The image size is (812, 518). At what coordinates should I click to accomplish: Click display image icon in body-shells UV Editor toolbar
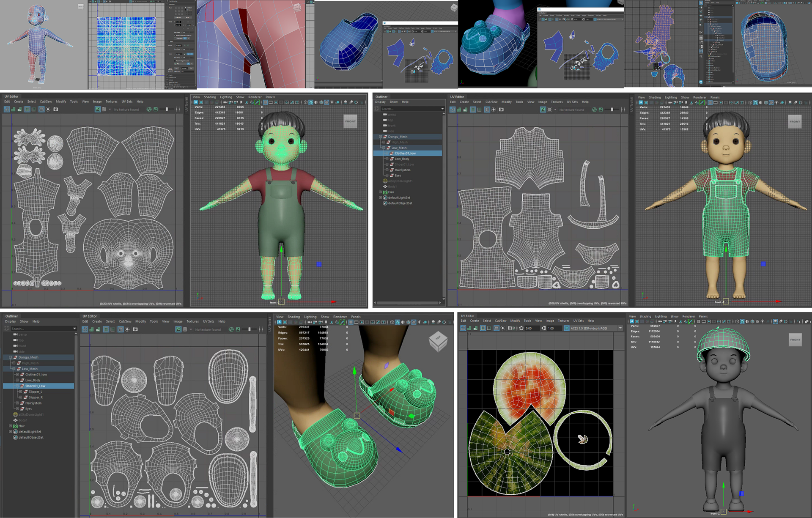(98, 109)
